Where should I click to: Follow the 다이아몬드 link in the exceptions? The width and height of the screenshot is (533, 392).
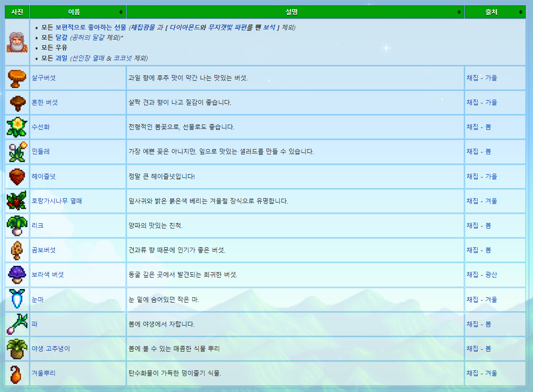point(185,27)
